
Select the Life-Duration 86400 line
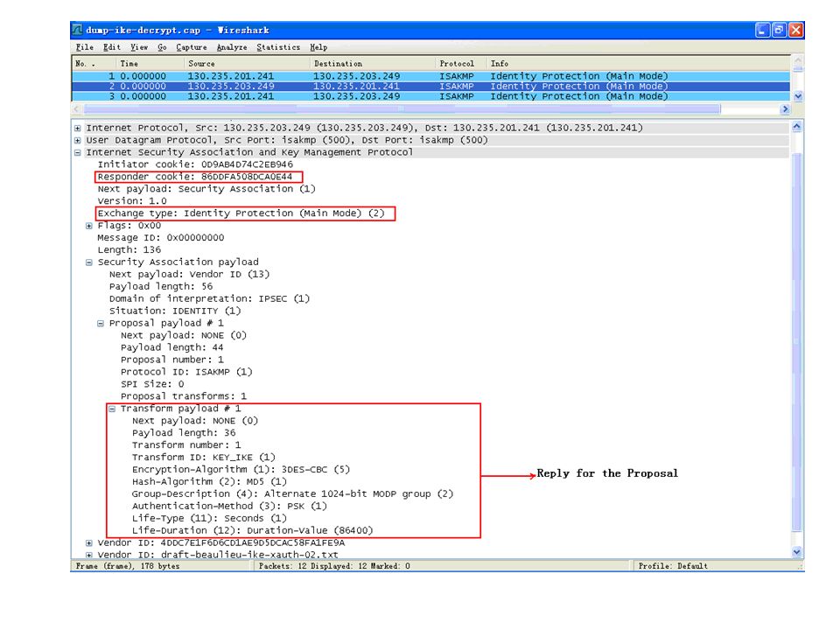(x=252, y=531)
